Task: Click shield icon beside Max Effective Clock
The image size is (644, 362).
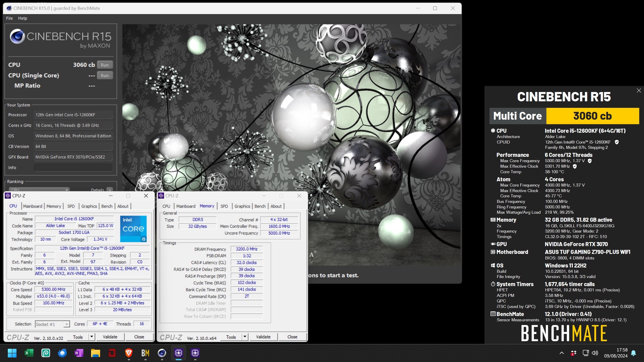Action: click(x=575, y=166)
